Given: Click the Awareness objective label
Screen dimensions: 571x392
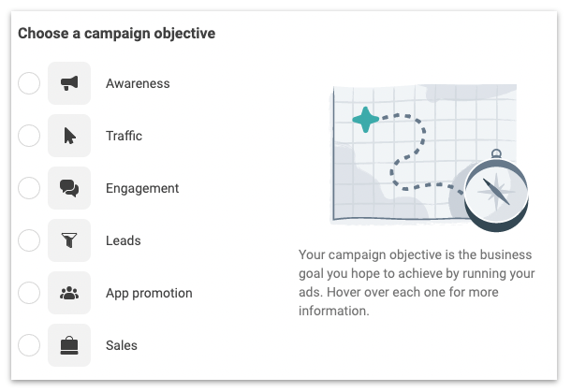Looking at the screenshot, I should (138, 83).
